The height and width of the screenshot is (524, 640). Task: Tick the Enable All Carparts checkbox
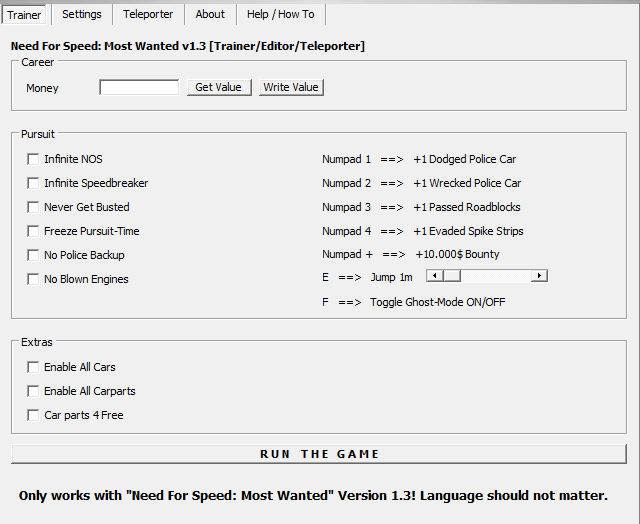[33, 391]
